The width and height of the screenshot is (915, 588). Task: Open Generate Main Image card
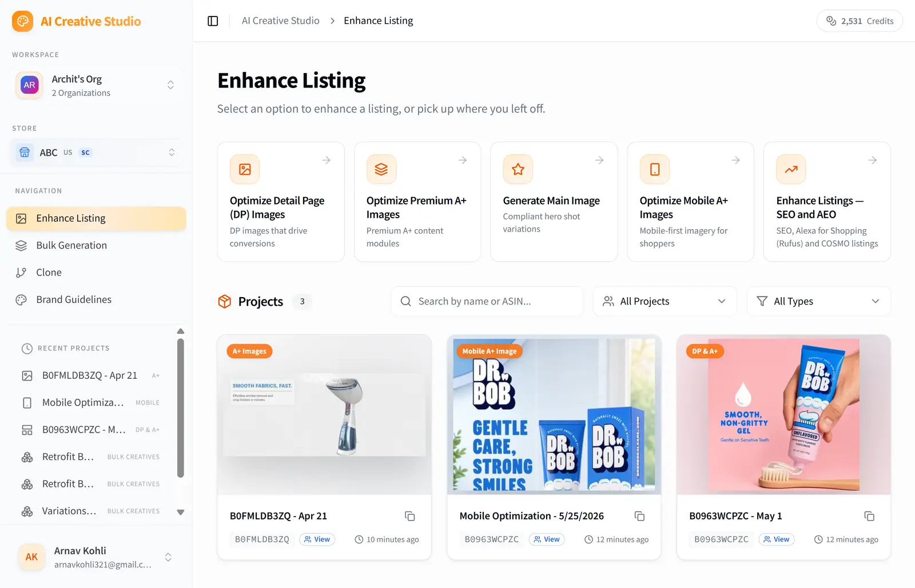tap(554, 202)
